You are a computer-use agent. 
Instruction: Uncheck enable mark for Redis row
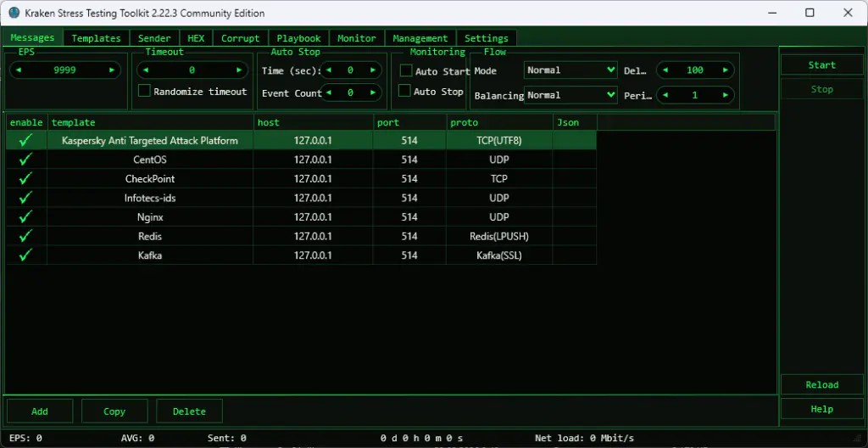point(25,236)
